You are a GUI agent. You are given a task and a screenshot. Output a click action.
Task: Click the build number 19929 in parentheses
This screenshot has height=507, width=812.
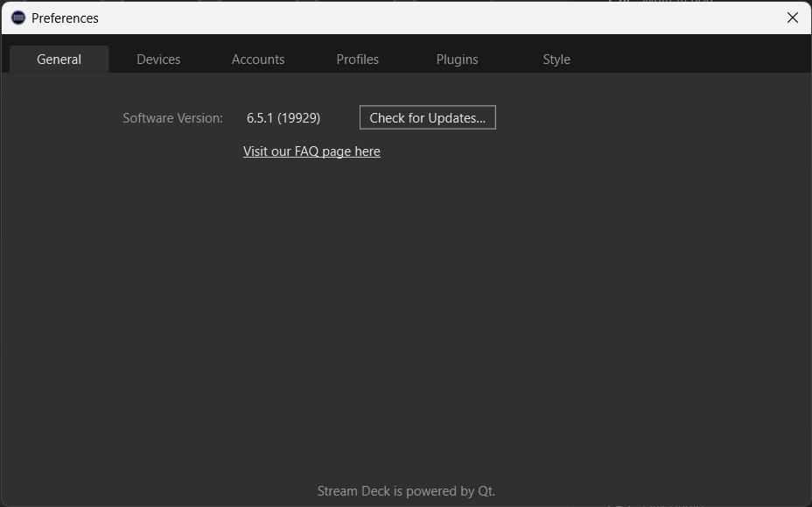pyautogui.click(x=299, y=118)
